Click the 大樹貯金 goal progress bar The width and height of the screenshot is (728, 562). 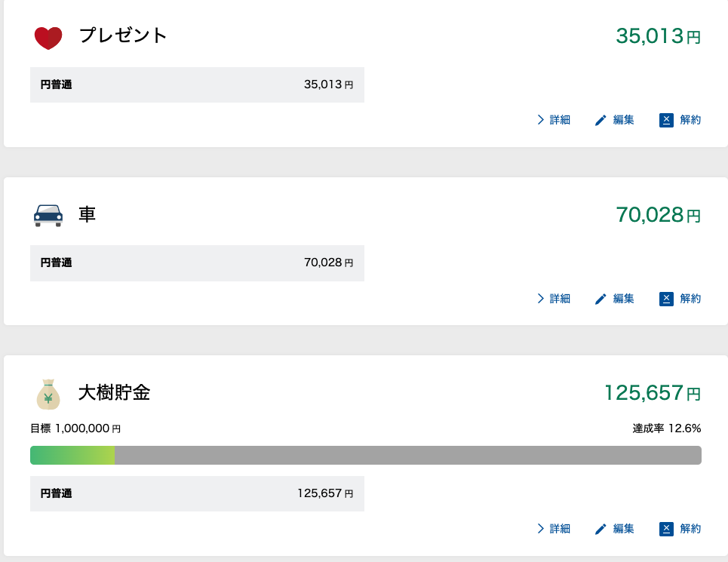tap(365, 455)
